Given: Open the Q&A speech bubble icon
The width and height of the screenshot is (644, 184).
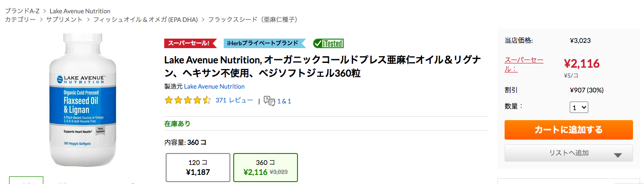Looking at the screenshot, I should coord(269,101).
